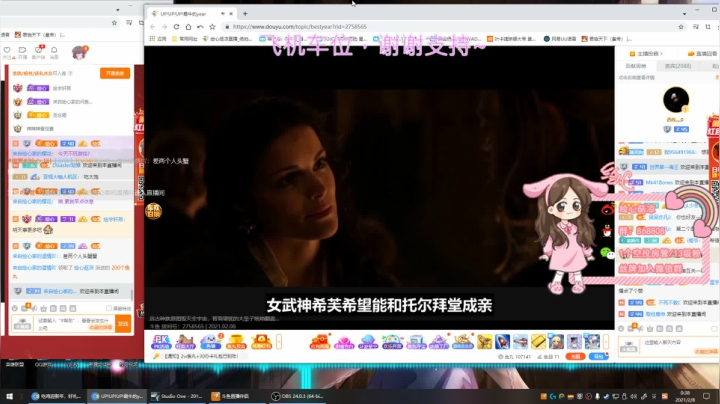
Task: Click the crown icon in the left chat toolbar
Action: point(44,309)
